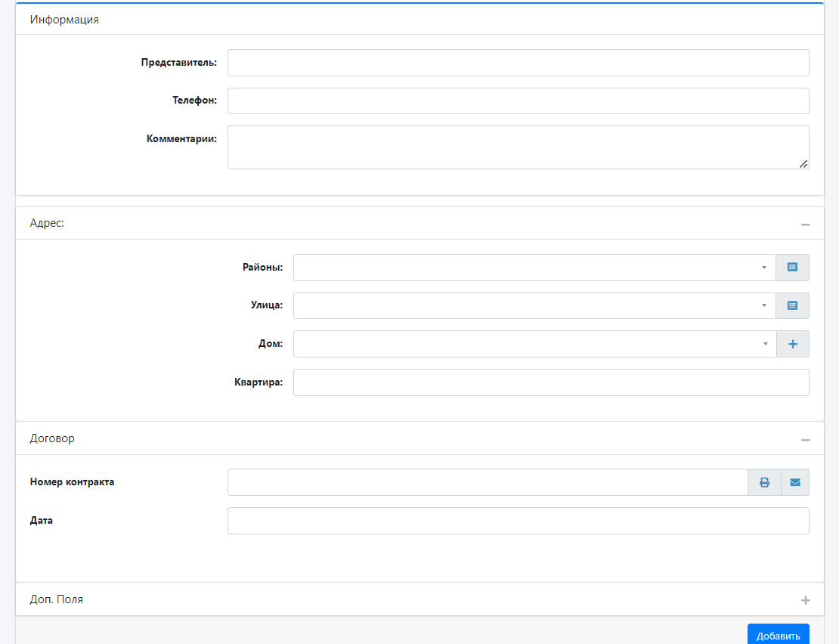The height and width of the screenshot is (644, 839).
Task: Click into the Телефон field
Action: [518, 101]
